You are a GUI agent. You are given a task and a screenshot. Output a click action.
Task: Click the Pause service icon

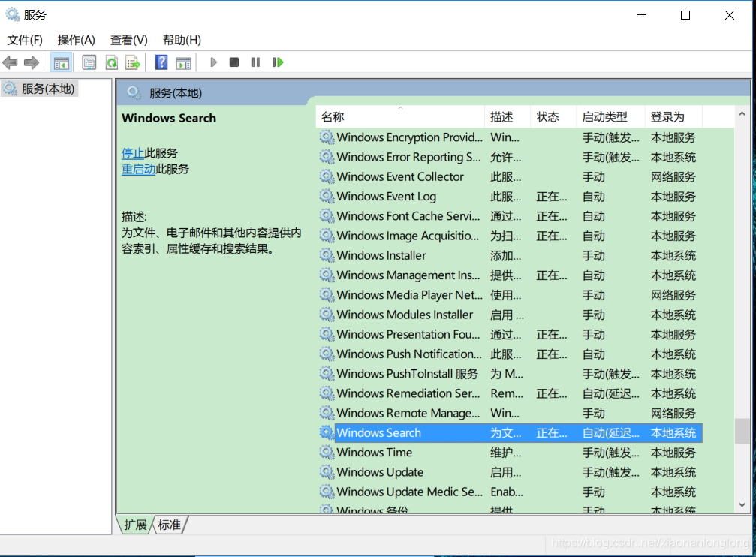point(256,62)
